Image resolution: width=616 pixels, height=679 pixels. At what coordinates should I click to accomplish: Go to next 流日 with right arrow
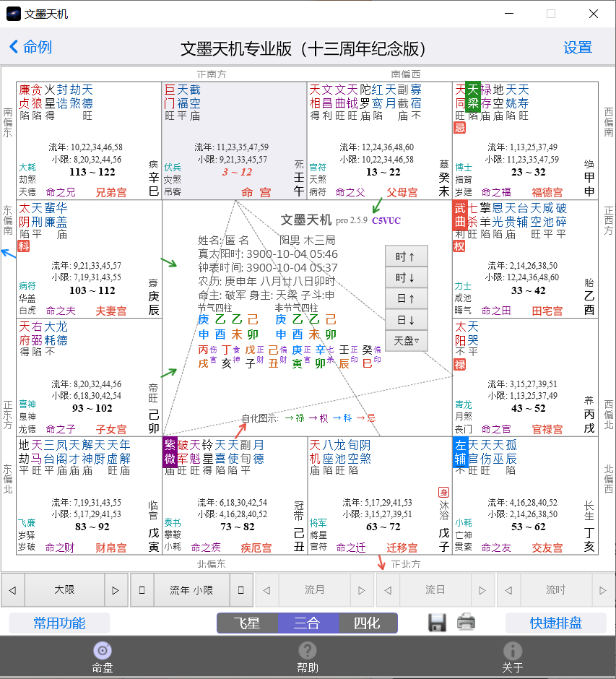click(x=482, y=590)
